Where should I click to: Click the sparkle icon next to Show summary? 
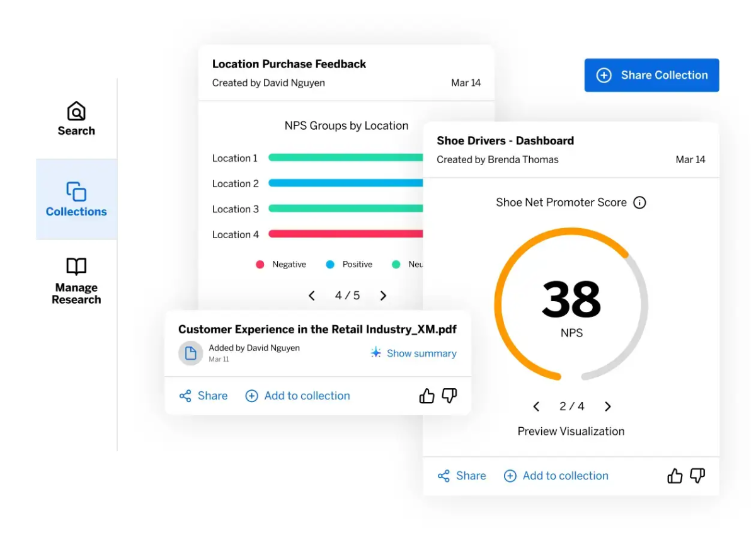(376, 353)
